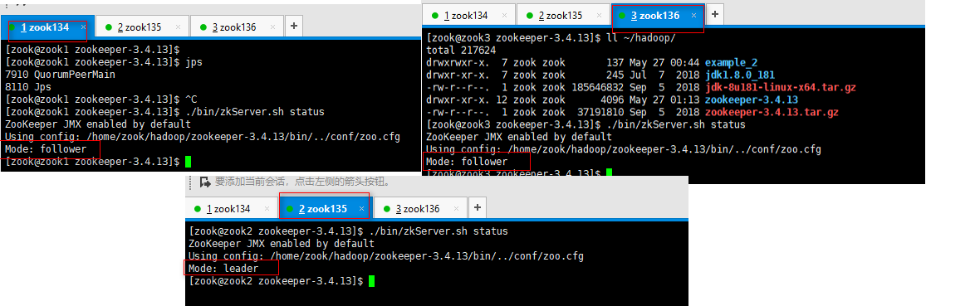Click 'Mode: follower' in the zook3 terminal

[466, 162]
